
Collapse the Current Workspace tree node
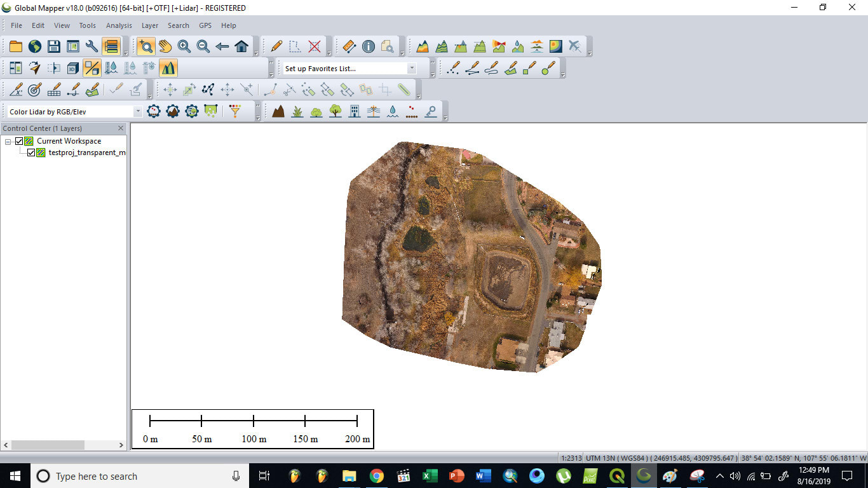(8, 141)
